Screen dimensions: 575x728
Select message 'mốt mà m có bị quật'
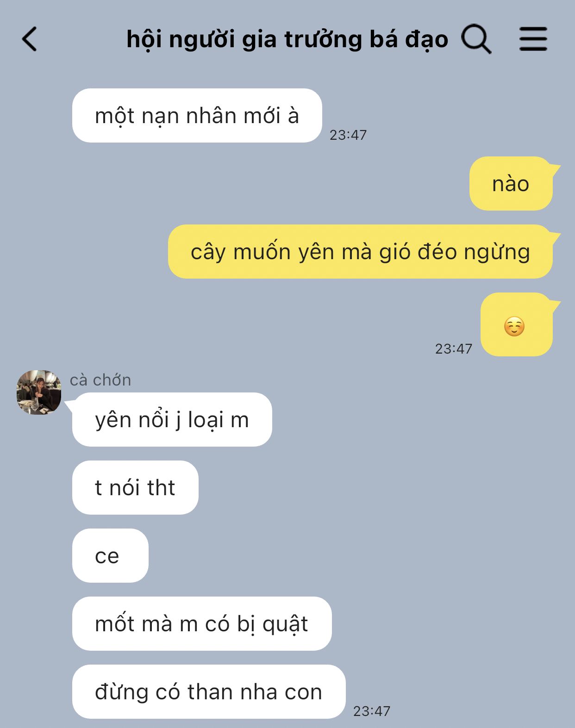(x=202, y=624)
